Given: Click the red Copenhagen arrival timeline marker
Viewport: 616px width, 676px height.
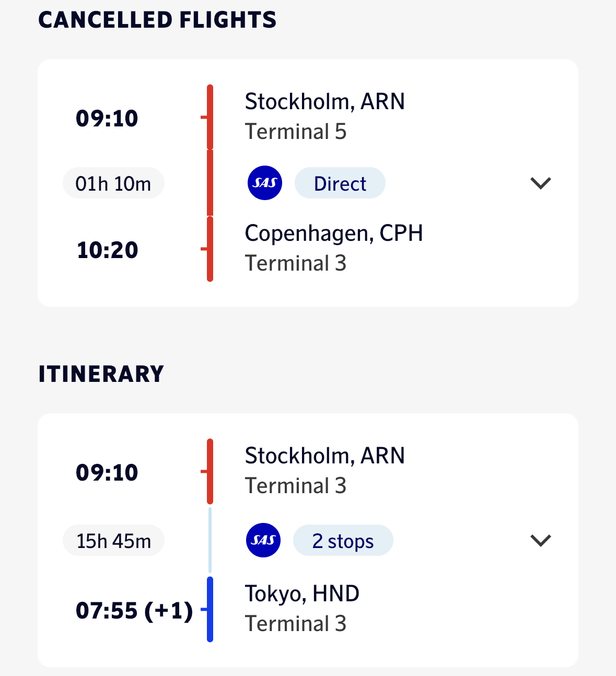Looking at the screenshot, I should pos(210,249).
